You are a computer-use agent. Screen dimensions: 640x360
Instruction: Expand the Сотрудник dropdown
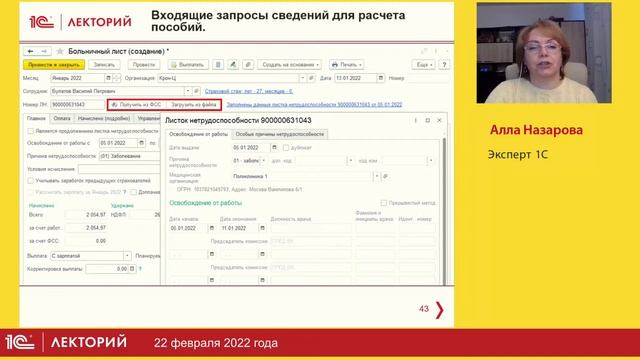tap(187, 91)
